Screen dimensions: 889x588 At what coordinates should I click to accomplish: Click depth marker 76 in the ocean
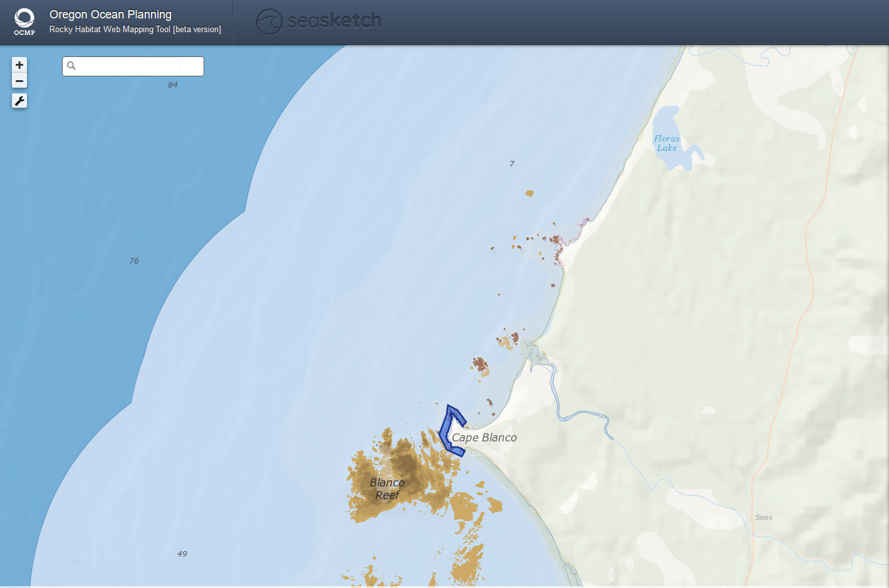click(x=134, y=261)
